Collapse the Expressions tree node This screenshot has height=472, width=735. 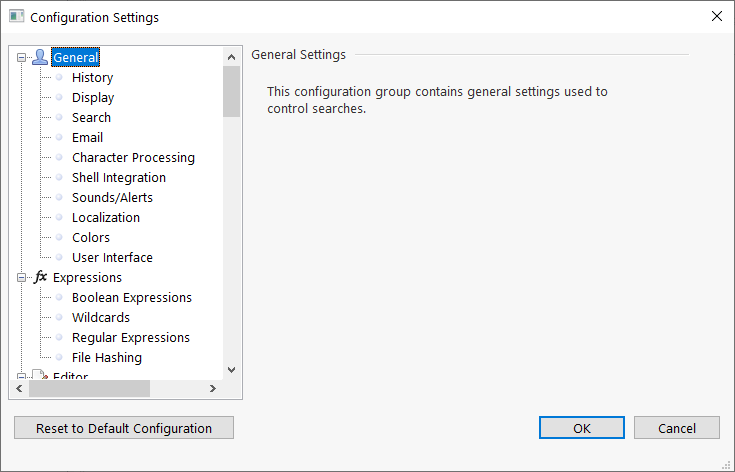(21, 277)
